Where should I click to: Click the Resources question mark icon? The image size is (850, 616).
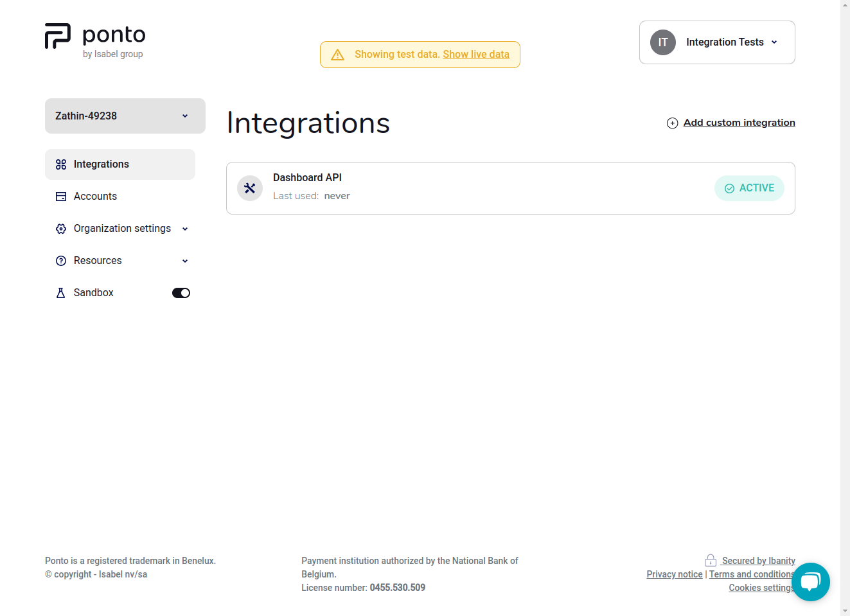(x=60, y=260)
